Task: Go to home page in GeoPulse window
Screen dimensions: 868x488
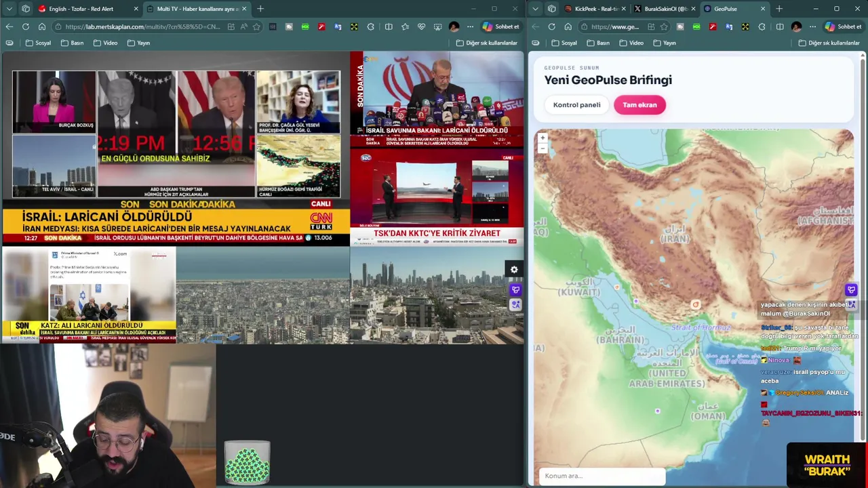Action: 568,26
